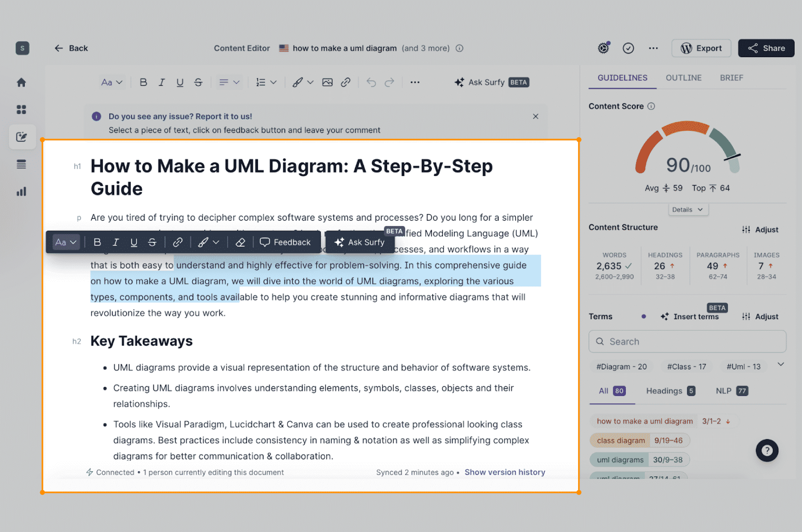Expand the Details dropdown under Content Score
The image size is (802, 532).
click(687, 210)
